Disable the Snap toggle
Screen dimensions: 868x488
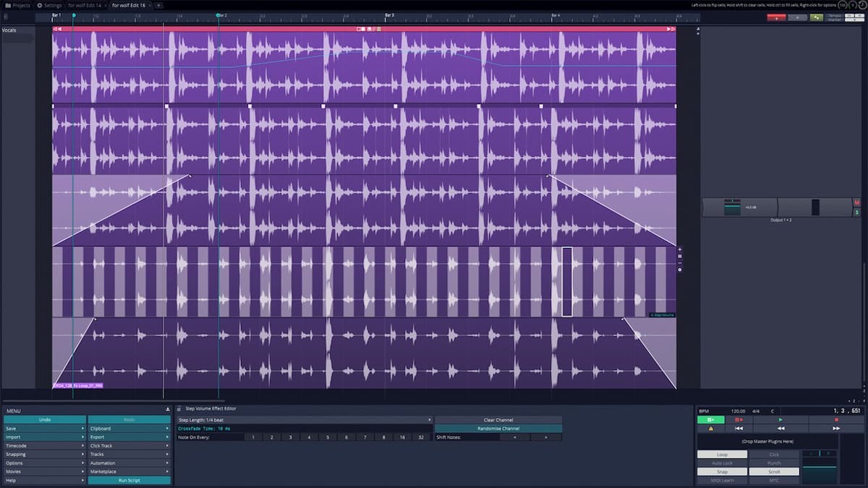tap(721, 471)
